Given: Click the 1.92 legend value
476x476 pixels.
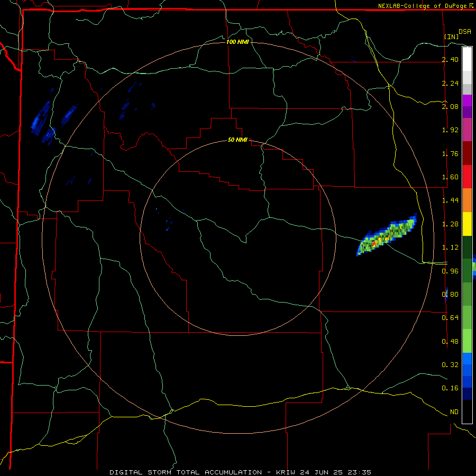Looking at the screenshot, I should click(x=450, y=130).
